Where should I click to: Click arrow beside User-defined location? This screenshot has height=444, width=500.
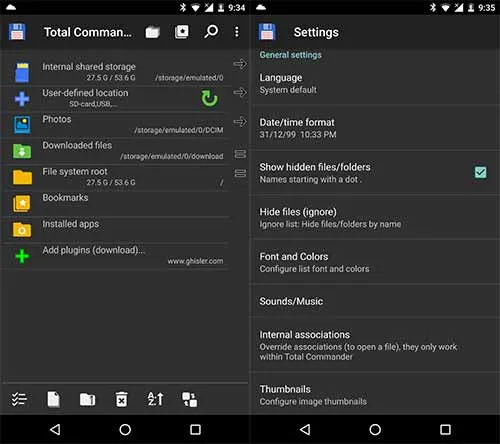point(240,92)
